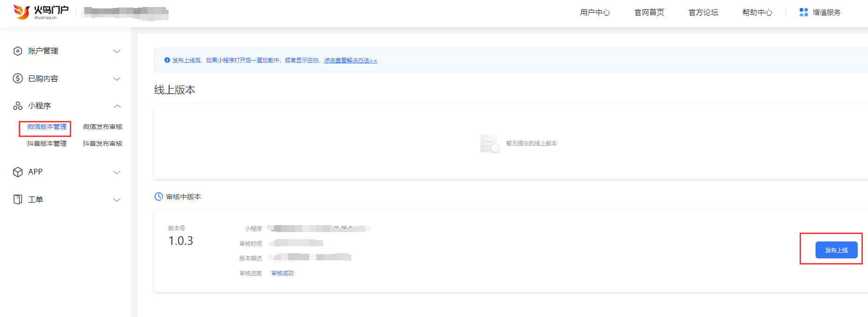Click the 版本描述 label
Viewport: 868px width, 317px height.
251,258
